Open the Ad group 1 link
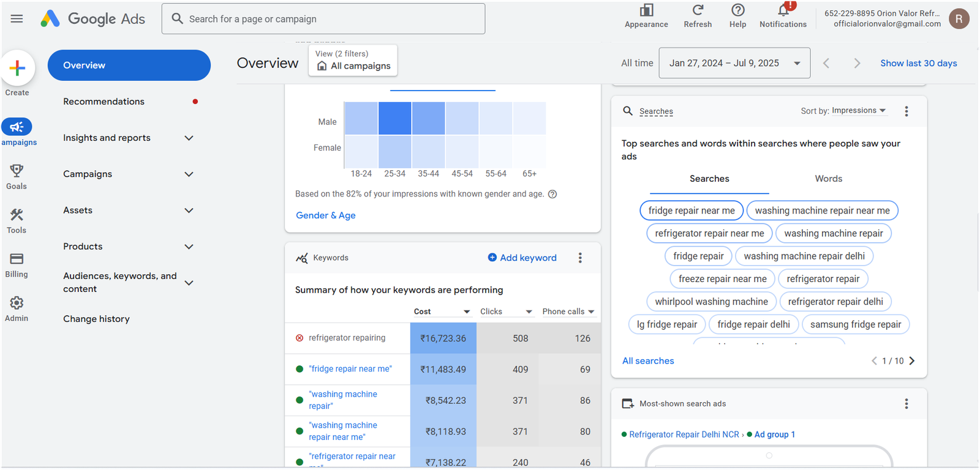Viewport: 980px width, 470px height. [775, 435]
